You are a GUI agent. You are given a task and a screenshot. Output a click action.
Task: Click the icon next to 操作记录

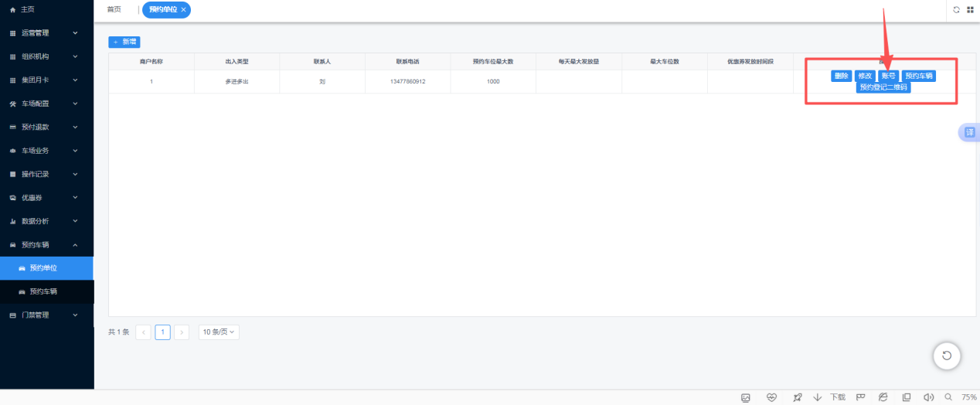coord(12,174)
